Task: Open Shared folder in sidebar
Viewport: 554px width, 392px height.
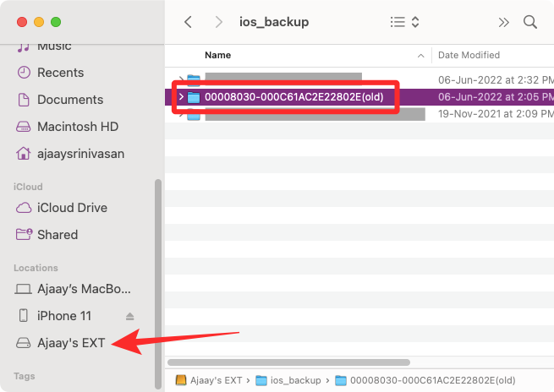Action: click(58, 235)
